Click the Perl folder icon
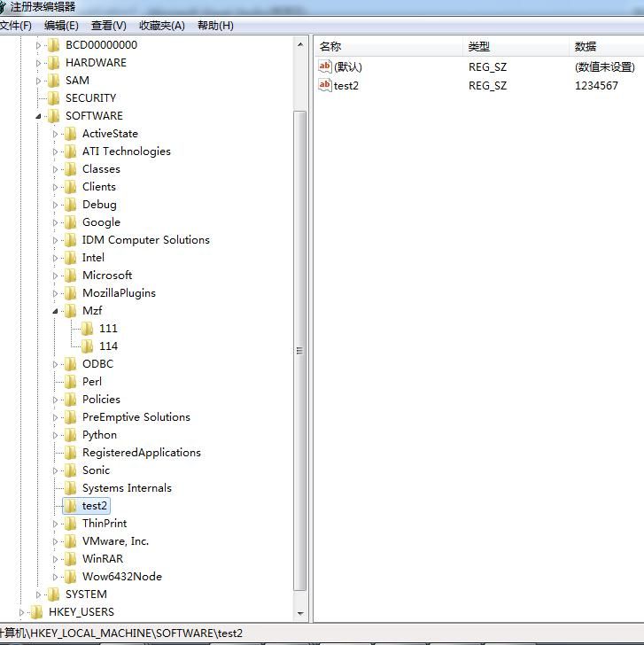Image resolution: width=644 pixels, height=645 pixels. pos(71,381)
